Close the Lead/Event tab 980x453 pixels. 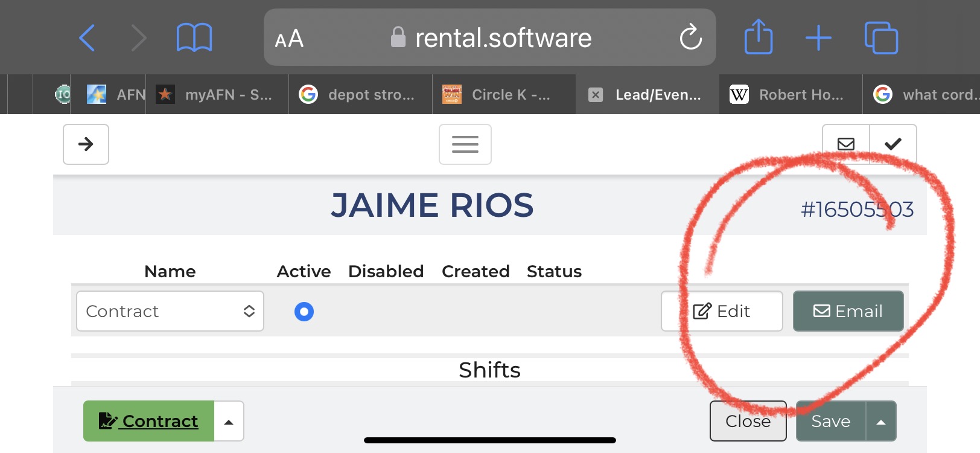(x=596, y=95)
